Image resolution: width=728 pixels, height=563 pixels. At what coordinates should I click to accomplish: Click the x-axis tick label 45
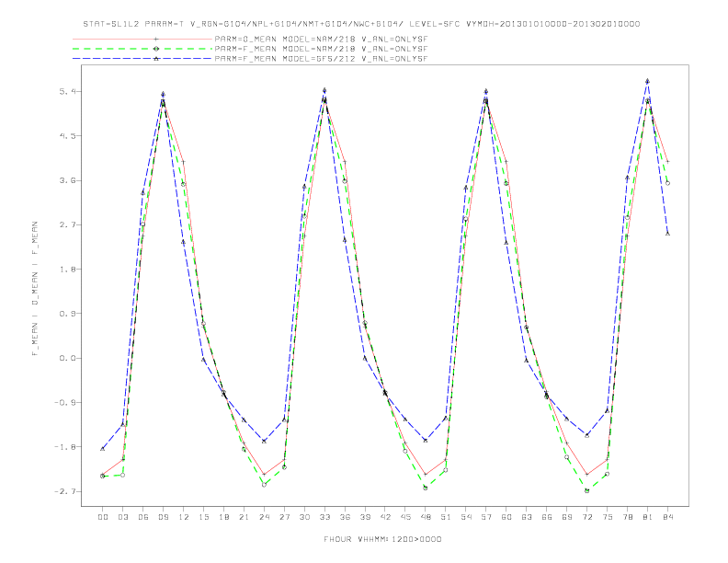click(405, 517)
